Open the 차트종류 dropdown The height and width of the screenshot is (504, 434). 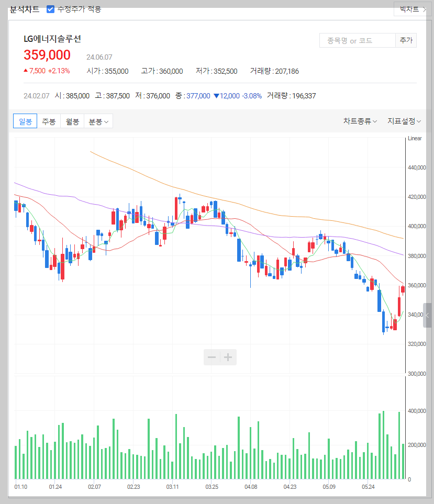click(x=360, y=121)
